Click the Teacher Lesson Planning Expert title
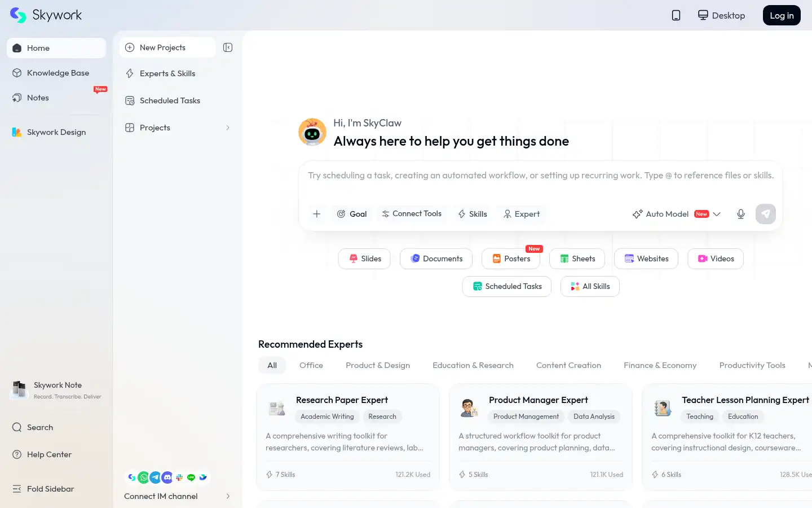 click(x=745, y=400)
